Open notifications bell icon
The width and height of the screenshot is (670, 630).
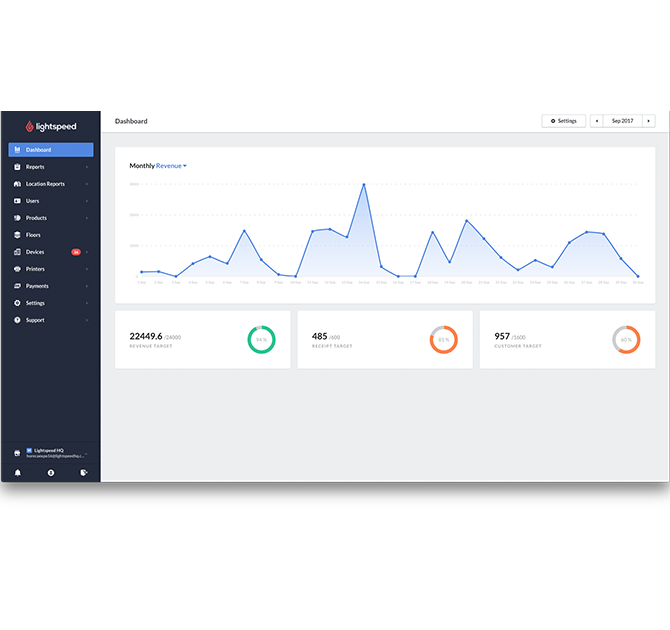coord(18,473)
